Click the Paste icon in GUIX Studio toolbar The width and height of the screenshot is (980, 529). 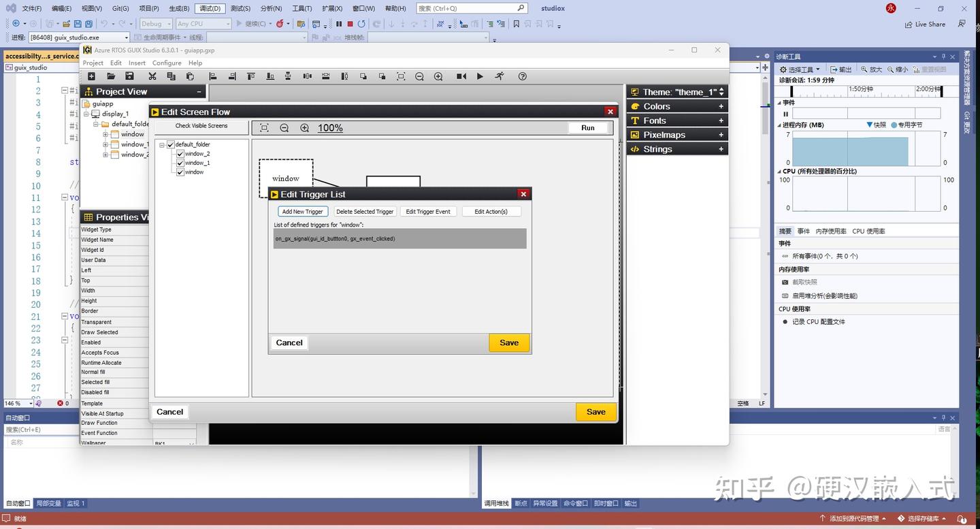191,76
